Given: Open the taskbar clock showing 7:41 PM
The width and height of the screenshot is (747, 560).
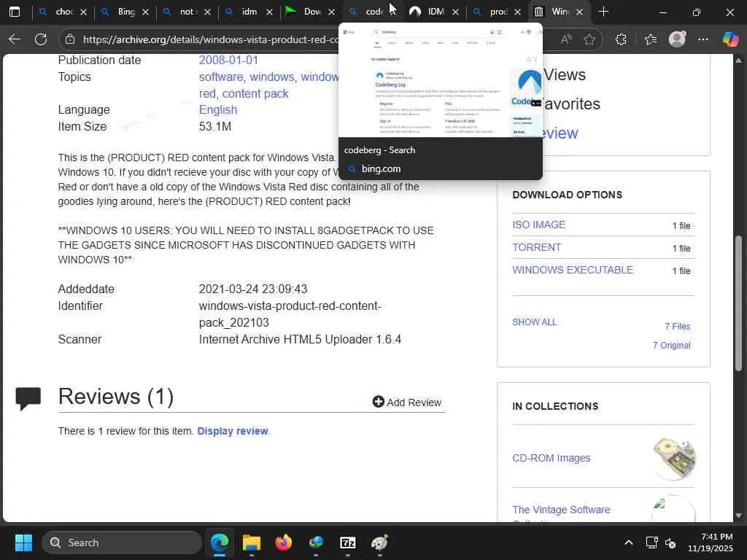Looking at the screenshot, I should 711,542.
